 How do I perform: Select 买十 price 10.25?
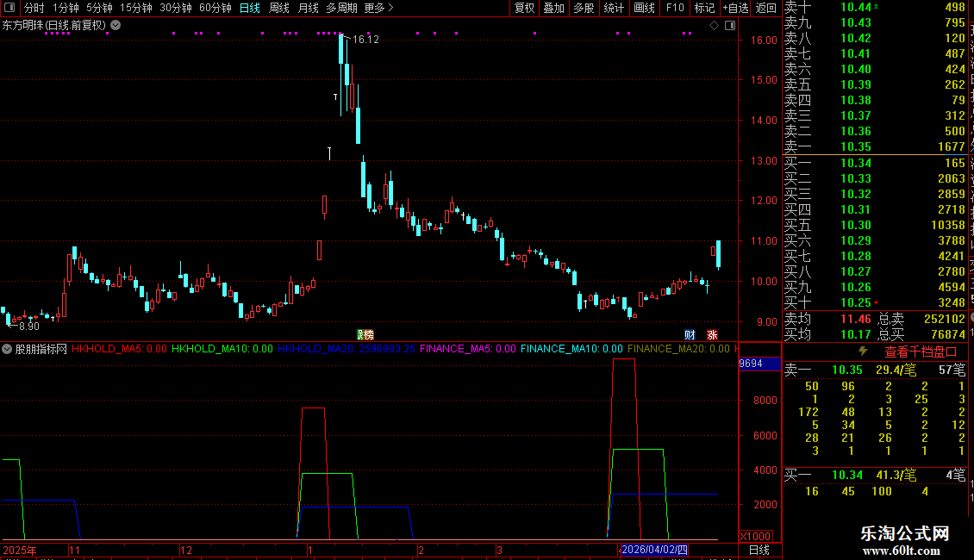[x=856, y=303]
